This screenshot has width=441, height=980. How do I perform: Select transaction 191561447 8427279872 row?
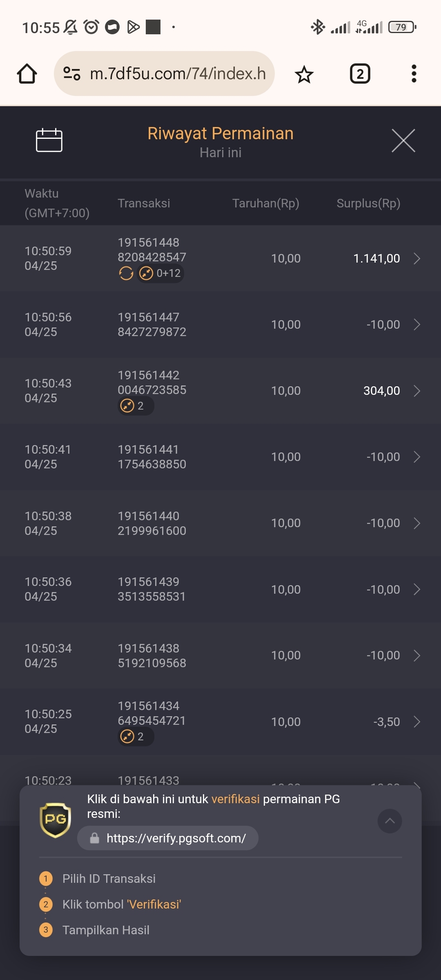(220, 325)
